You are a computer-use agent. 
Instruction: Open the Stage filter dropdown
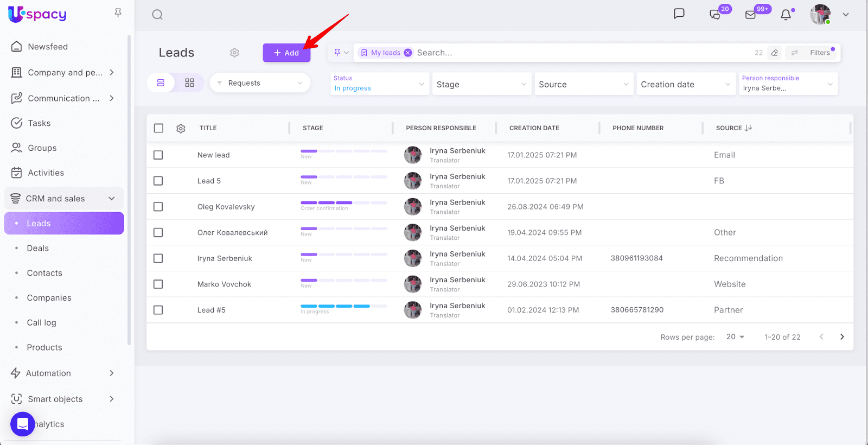point(481,84)
